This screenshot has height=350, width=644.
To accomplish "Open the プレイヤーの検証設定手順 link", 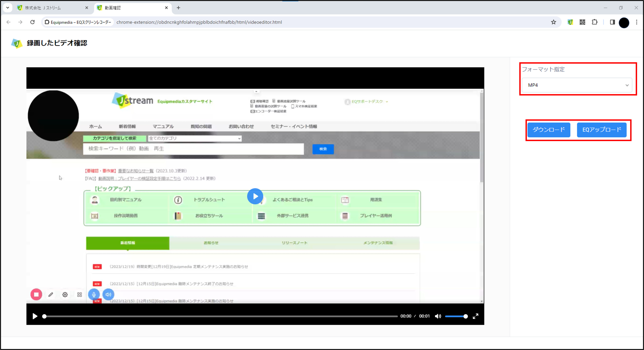I will (140, 178).
